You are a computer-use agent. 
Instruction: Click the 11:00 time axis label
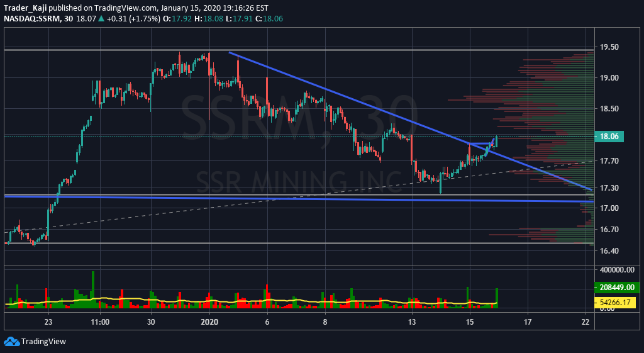[100, 322]
